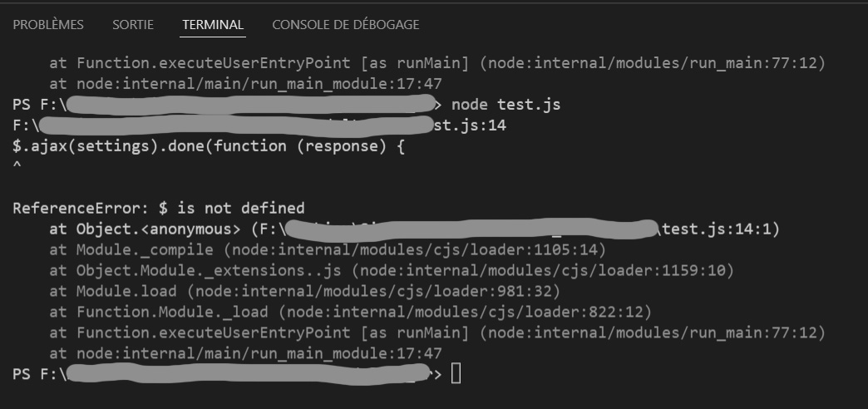Image resolution: width=868 pixels, height=409 pixels.
Task: Click the Module.load stack frame text
Action: coord(126,291)
